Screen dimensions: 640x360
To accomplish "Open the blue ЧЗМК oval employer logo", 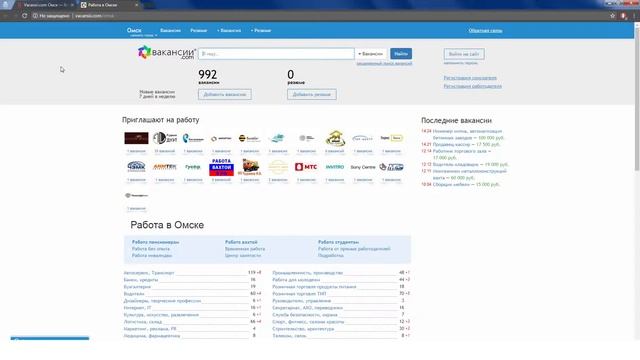I will (136, 167).
